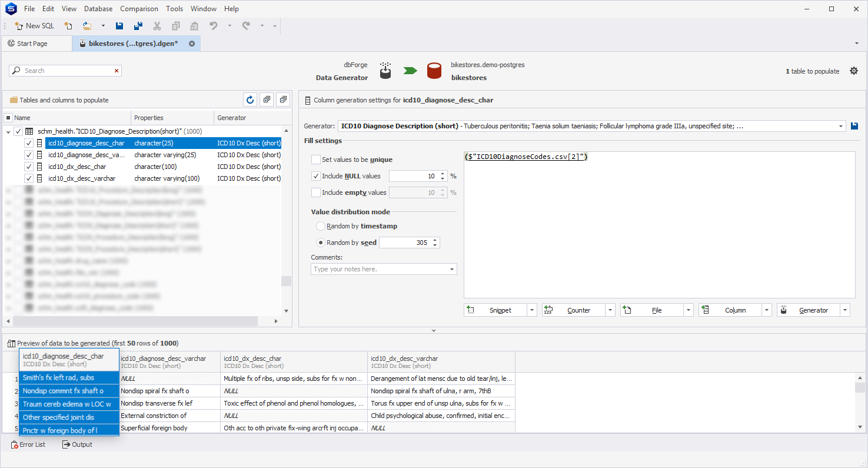This screenshot has width=868, height=468.
Task: Open the Generator button dropdown arrow
Action: (845, 310)
